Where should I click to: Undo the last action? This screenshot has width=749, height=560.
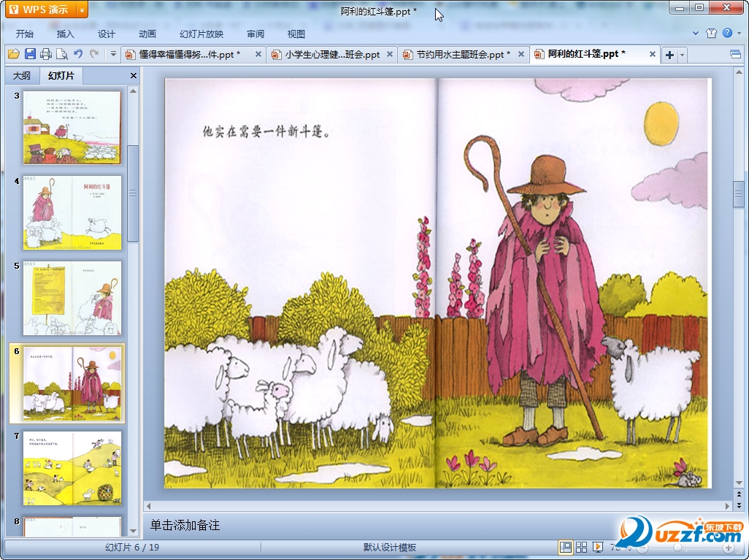(x=78, y=54)
